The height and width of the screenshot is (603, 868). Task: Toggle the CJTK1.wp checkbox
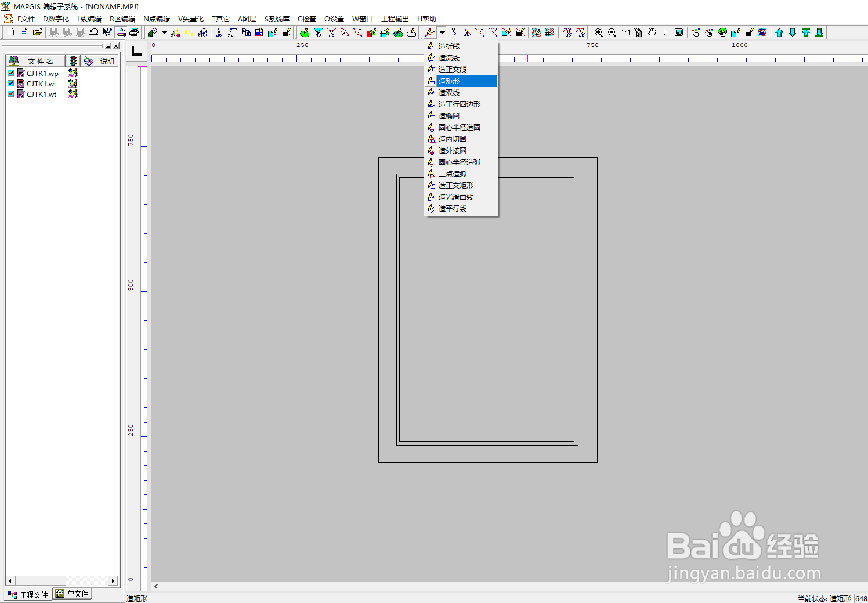click(x=10, y=73)
